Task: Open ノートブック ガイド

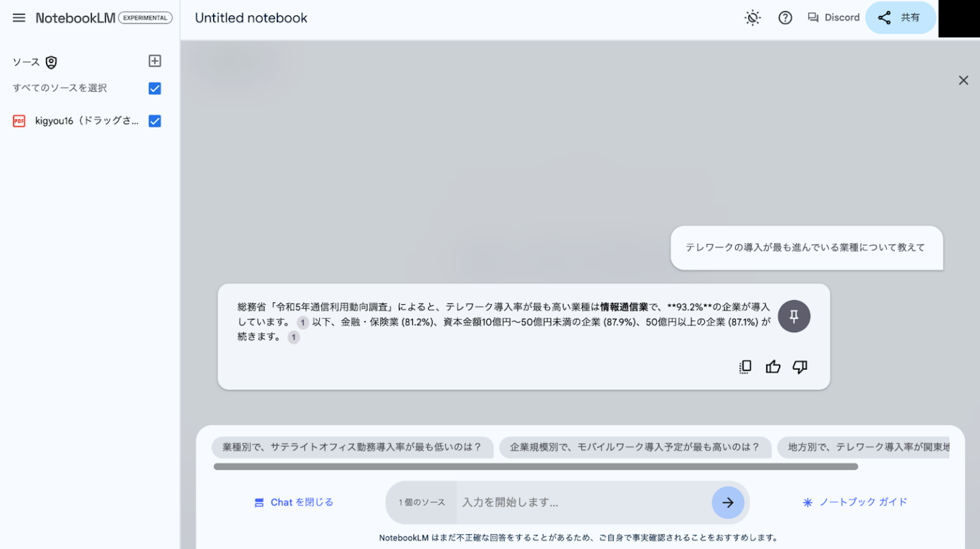Action: (x=854, y=502)
